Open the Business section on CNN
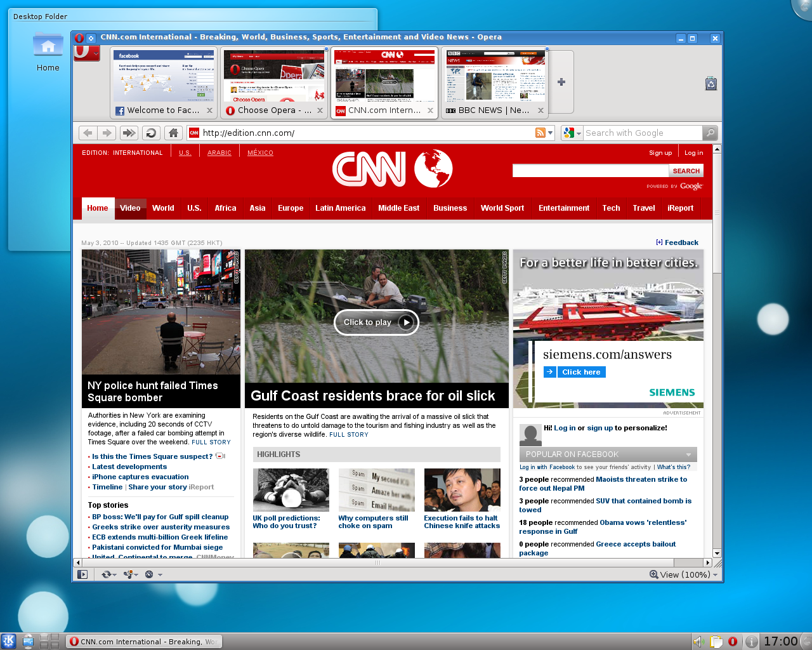This screenshot has width=812, height=650. pos(450,208)
